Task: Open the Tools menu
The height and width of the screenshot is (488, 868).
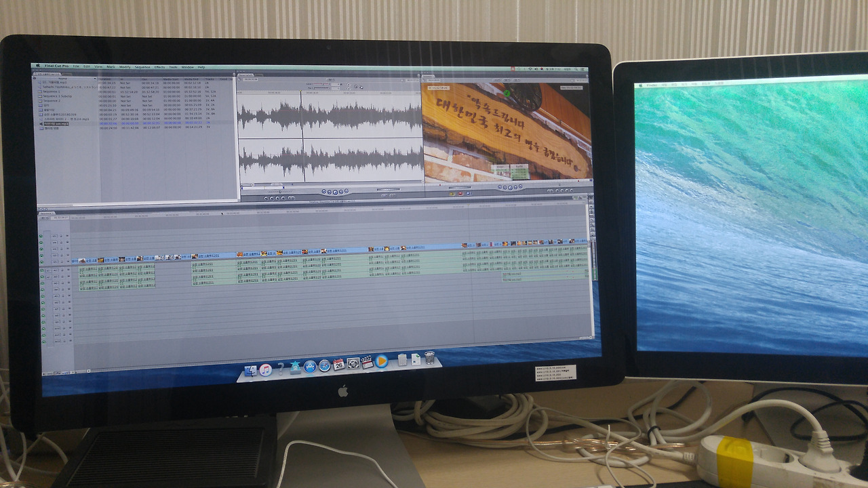Action: 173,67
